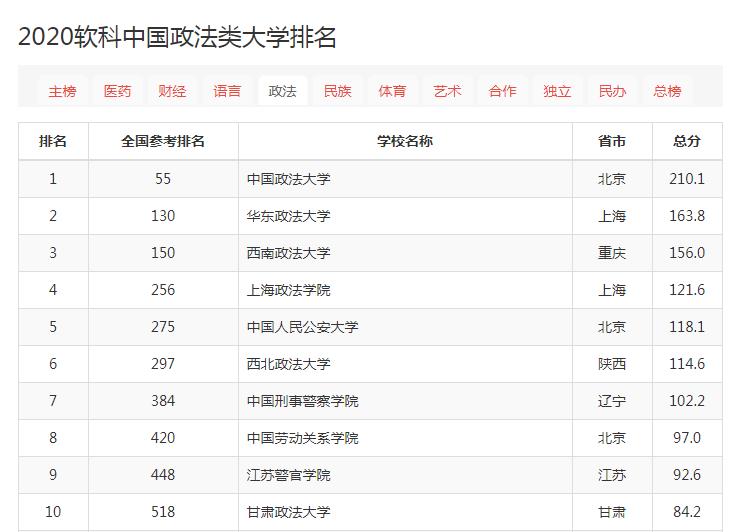
Task: Click total score 102.2
Action: 687,401
